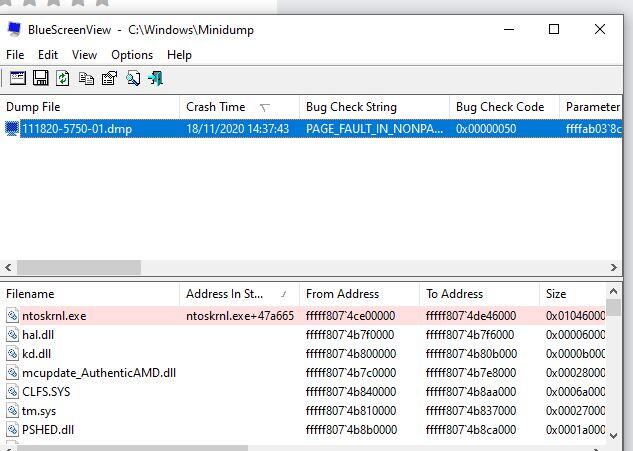Viewport: 633px width, 451px height.
Task: Click the Save Selected Items floppy icon
Action: pyautogui.click(x=40, y=78)
